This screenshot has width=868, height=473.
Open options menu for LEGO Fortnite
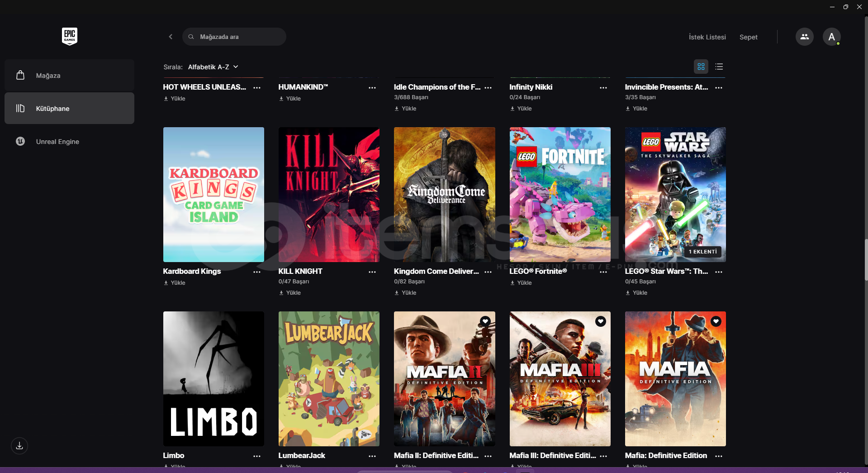603,272
